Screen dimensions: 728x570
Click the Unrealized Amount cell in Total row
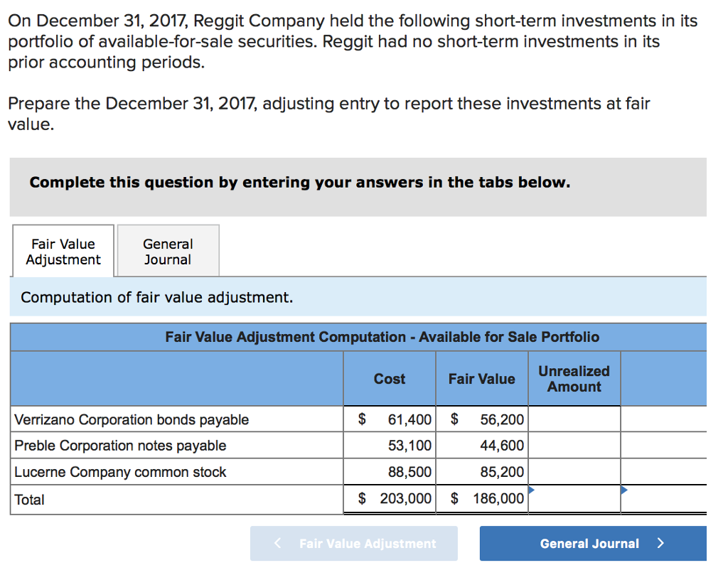pyautogui.click(x=574, y=499)
